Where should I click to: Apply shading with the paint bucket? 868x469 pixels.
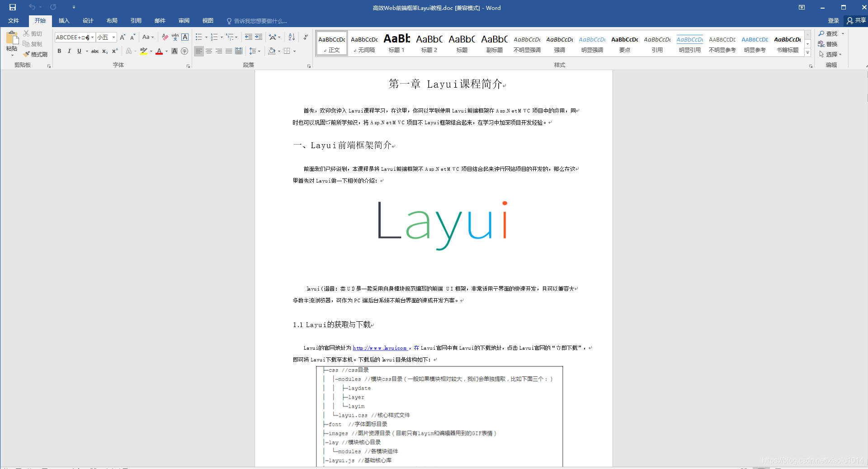tap(271, 51)
